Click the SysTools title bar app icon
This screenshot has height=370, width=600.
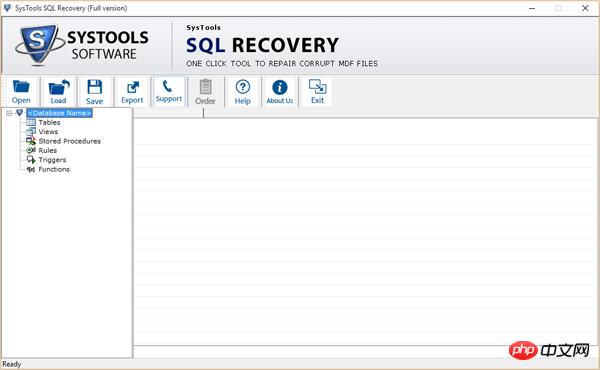(x=7, y=8)
